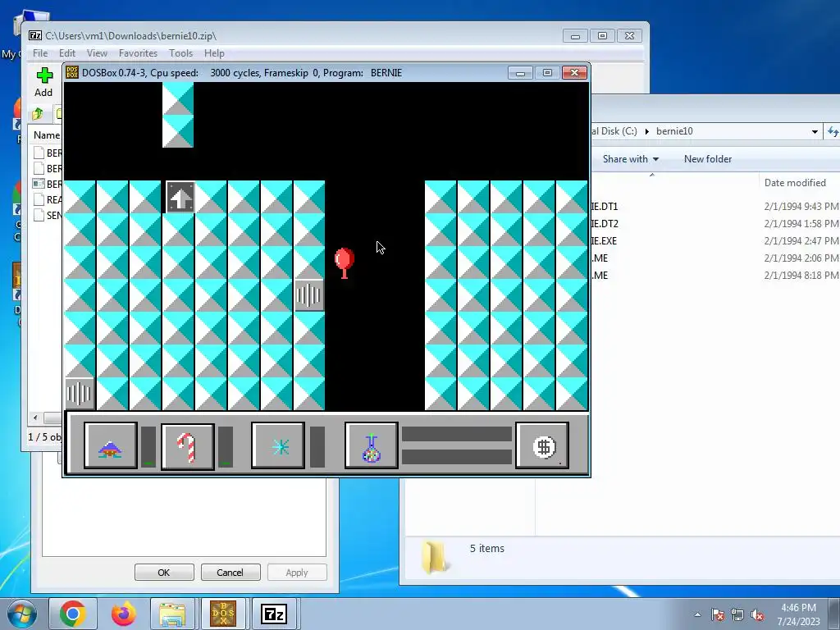Click New folder in the Explorer toolbar
The width and height of the screenshot is (840, 630).
point(708,159)
